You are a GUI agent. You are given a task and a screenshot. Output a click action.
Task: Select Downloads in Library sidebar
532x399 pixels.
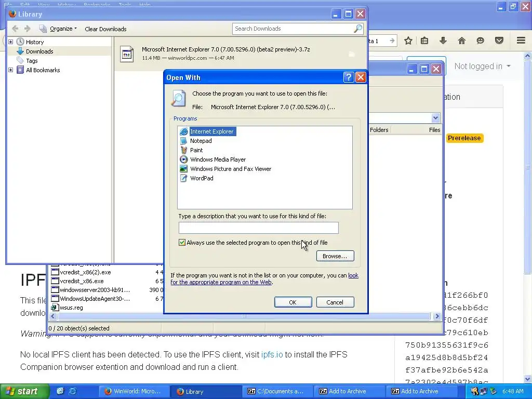point(39,51)
